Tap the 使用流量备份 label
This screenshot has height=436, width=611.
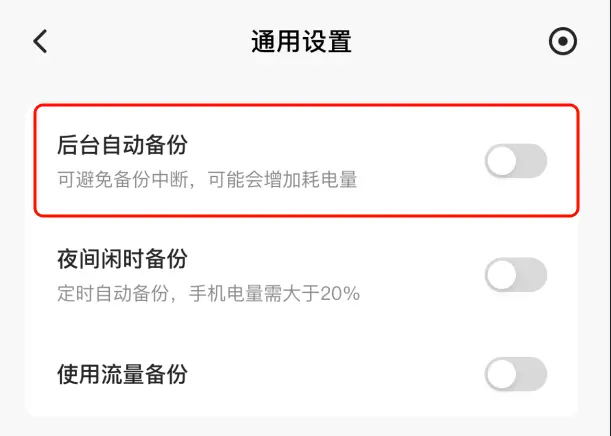(122, 375)
